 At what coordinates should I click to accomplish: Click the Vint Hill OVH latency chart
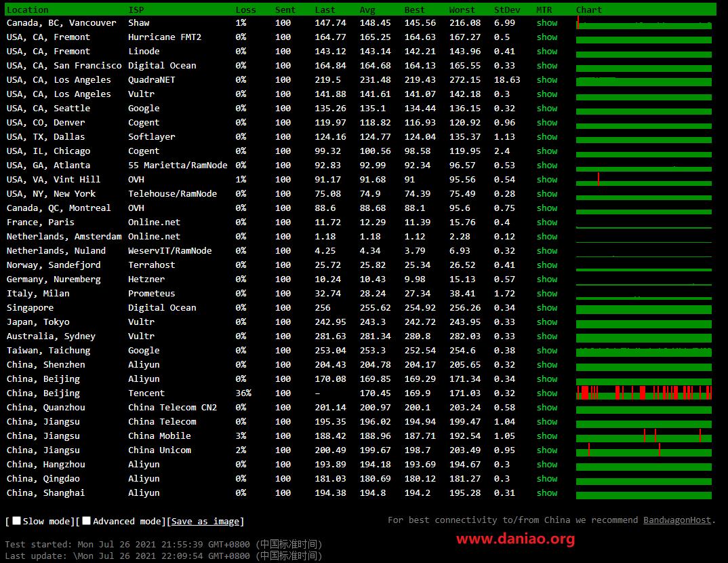644,179
